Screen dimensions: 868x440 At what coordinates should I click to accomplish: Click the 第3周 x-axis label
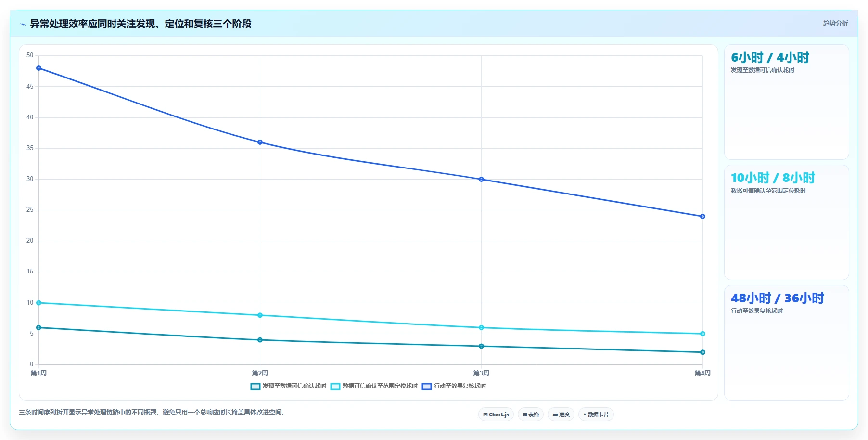pyautogui.click(x=481, y=374)
